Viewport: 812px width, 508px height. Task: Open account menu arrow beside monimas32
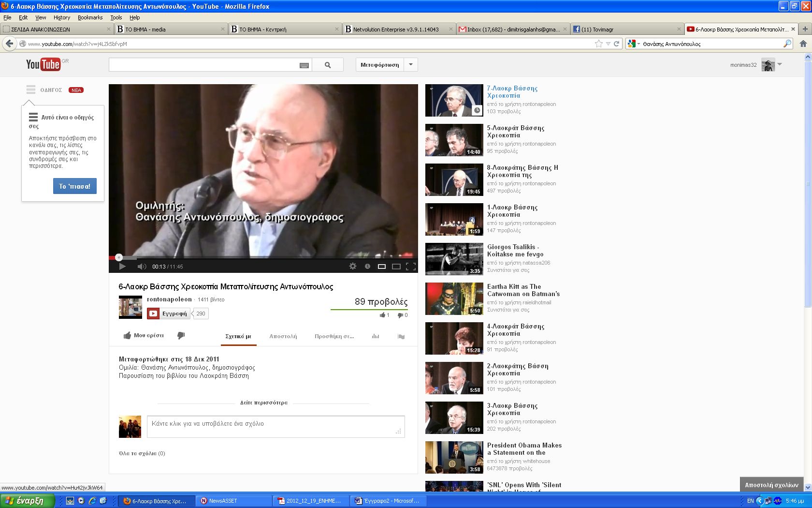[x=780, y=64]
